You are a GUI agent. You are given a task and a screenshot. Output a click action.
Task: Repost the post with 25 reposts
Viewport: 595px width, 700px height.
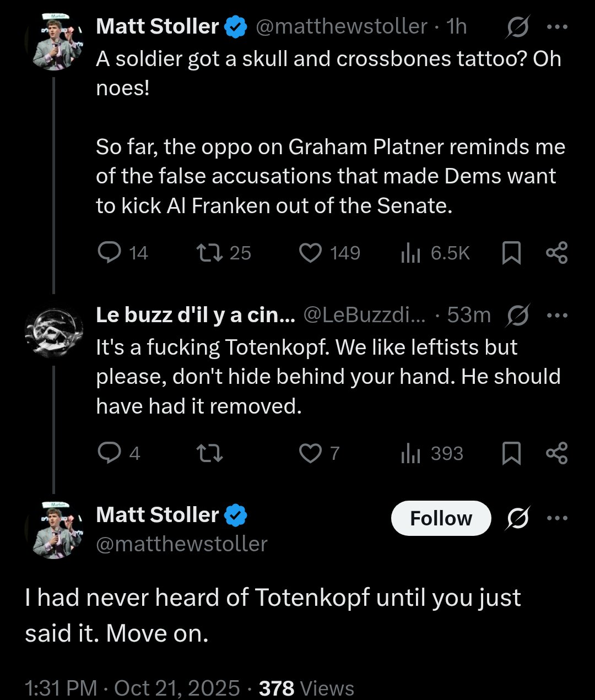210,253
